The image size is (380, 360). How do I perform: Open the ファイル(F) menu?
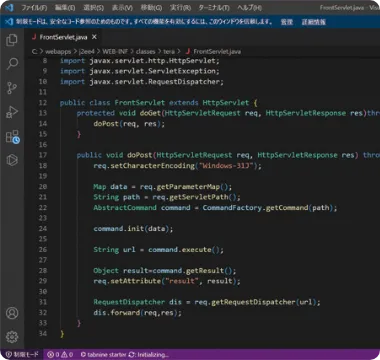[x=34, y=7]
